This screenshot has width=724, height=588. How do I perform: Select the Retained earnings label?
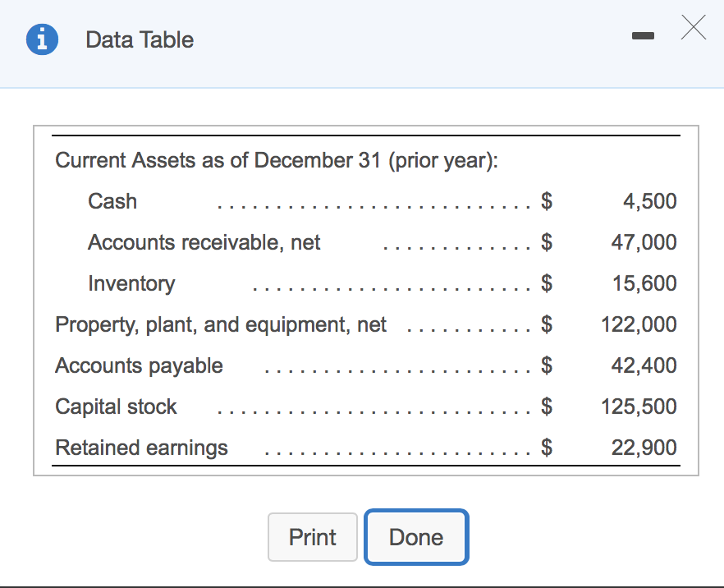140,448
